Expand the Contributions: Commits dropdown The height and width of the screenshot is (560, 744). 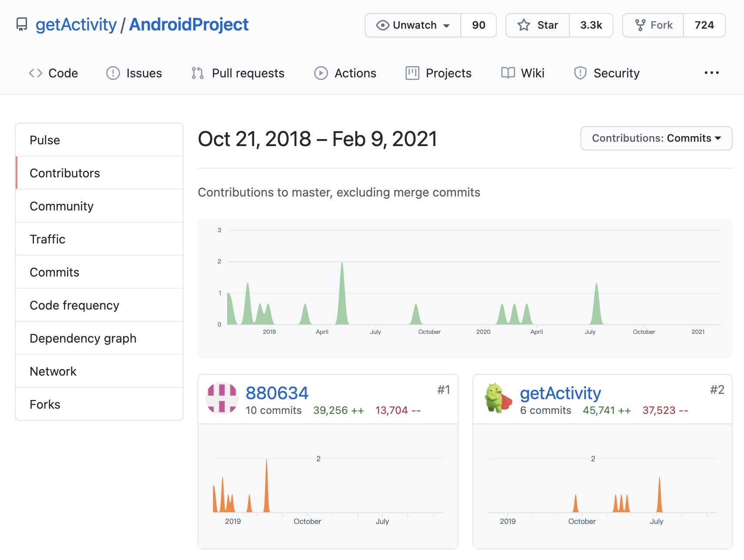click(x=656, y=138)
